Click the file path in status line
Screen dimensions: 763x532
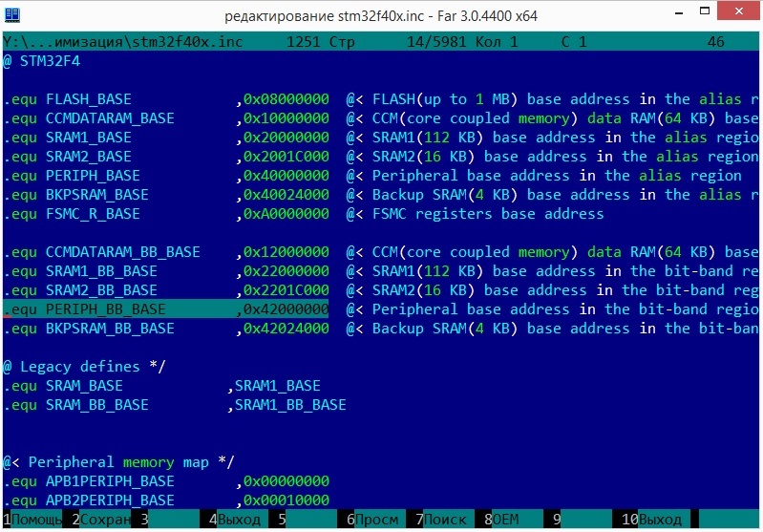[122, 42]
